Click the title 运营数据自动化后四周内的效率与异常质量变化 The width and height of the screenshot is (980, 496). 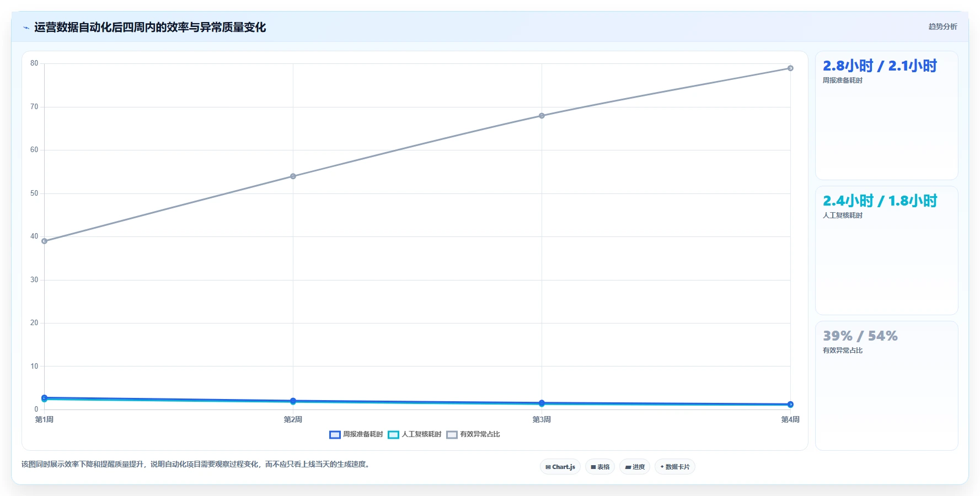click(x=150, y=28)
